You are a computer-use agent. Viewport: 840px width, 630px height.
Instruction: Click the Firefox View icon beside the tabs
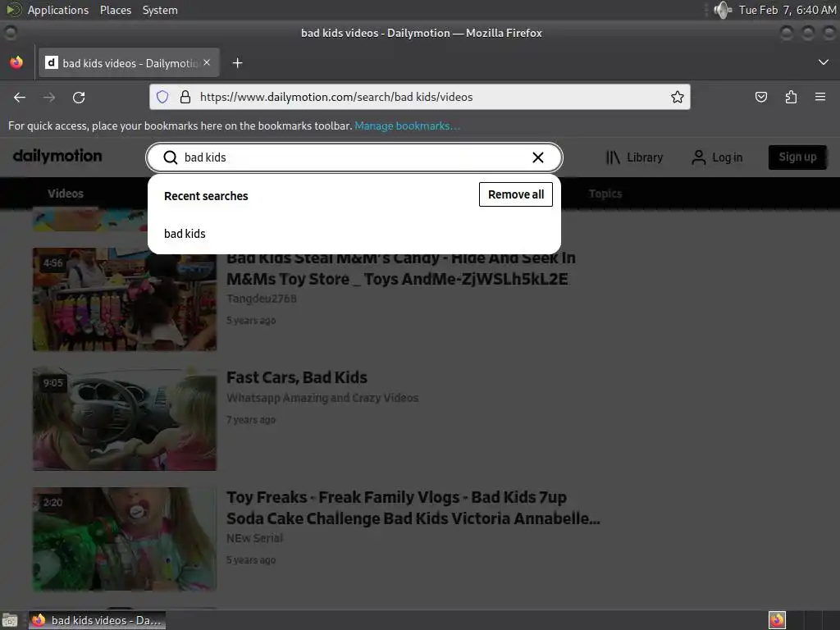16,62
